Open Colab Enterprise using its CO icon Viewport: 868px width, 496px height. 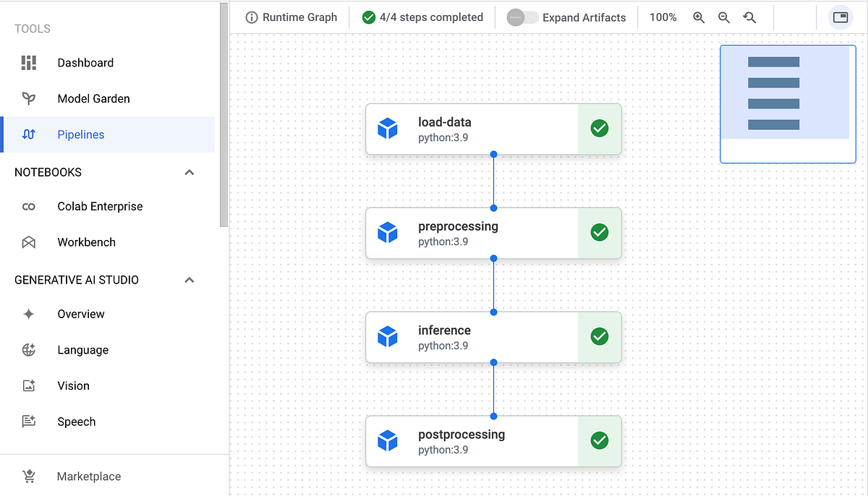pos(28,206)
